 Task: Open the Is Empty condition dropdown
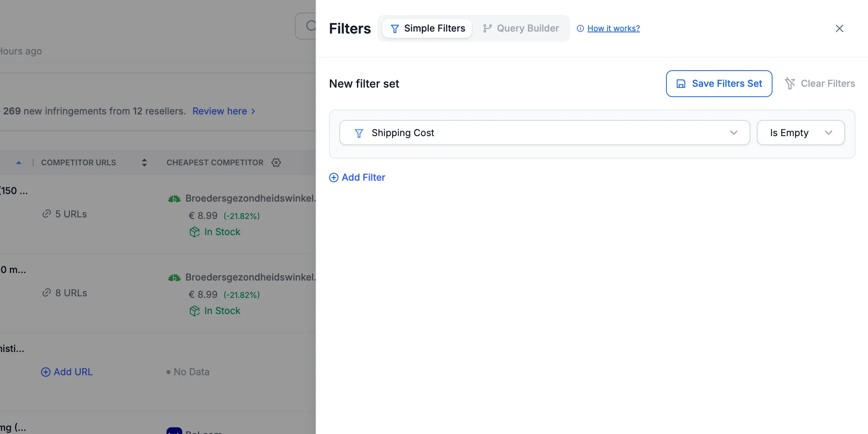click(x=801, y=133)
